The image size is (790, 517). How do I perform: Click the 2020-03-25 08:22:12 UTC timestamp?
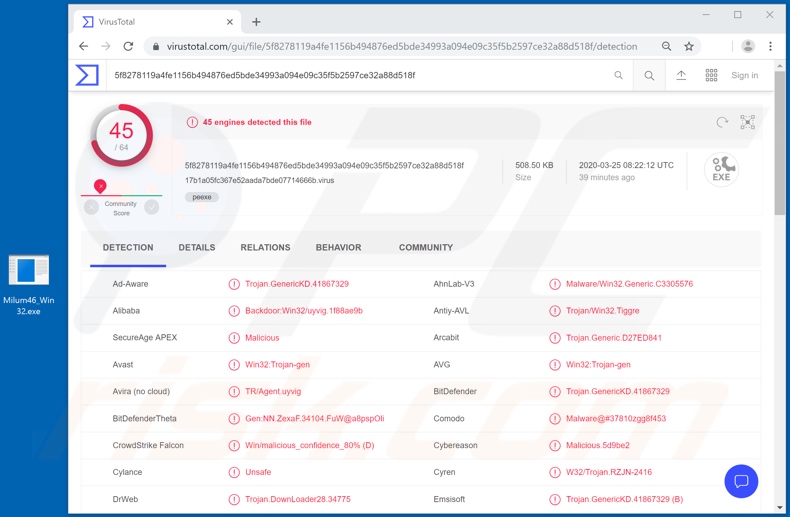tap(626, 165)
